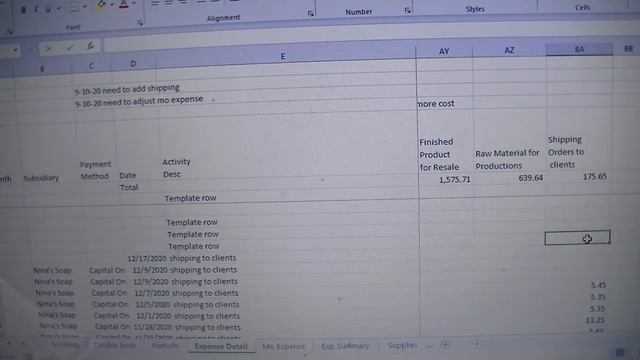Viewport: 640px width, 360px height.
Task: Select column AZ header
Action: click(509, 50)
